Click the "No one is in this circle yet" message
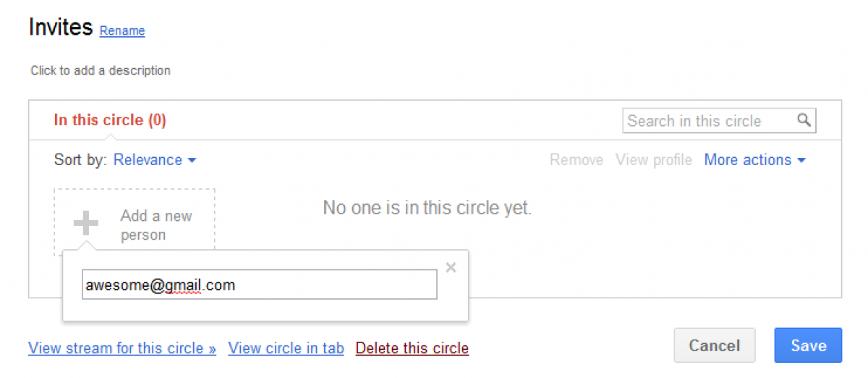 pyautogui.click(x=427, y=209)
